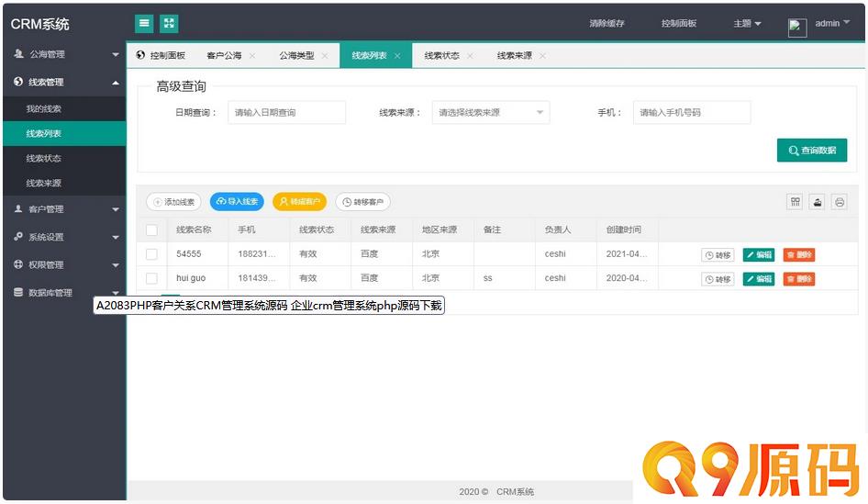Toggle the sidebar menu hamburger icon
Viewport: 868px width, 504px height.
[x=144, y=23]
